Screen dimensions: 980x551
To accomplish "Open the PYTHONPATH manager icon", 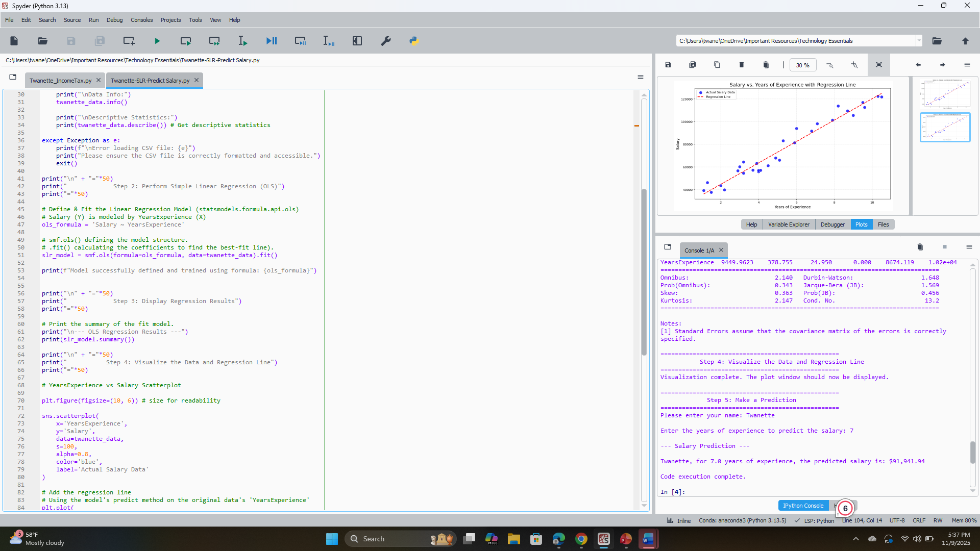I will pos(414,41).
